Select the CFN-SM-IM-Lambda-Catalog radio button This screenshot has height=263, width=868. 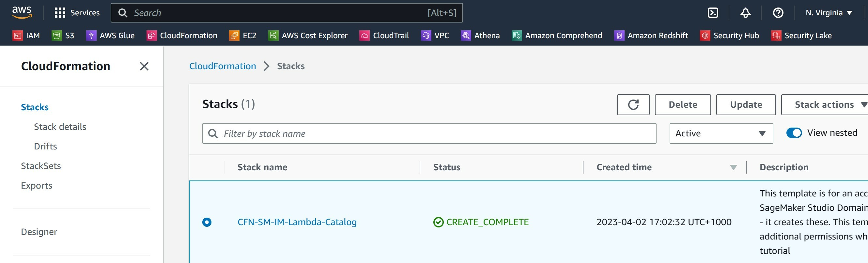(x=207, y=222)
